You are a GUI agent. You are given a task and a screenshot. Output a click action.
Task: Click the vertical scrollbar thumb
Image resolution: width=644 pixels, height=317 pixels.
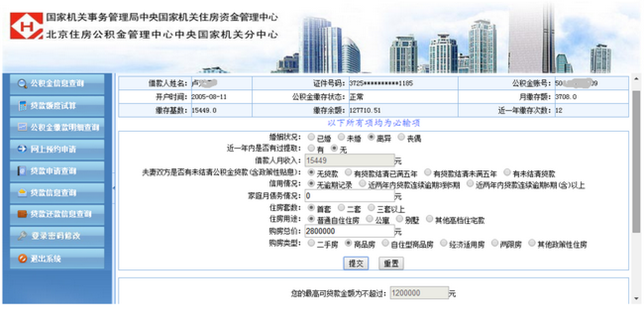tap(636, 162)
